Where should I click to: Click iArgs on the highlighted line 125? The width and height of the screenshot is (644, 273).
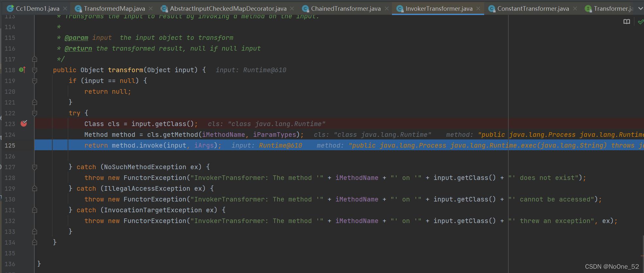[x=204, y=145]
